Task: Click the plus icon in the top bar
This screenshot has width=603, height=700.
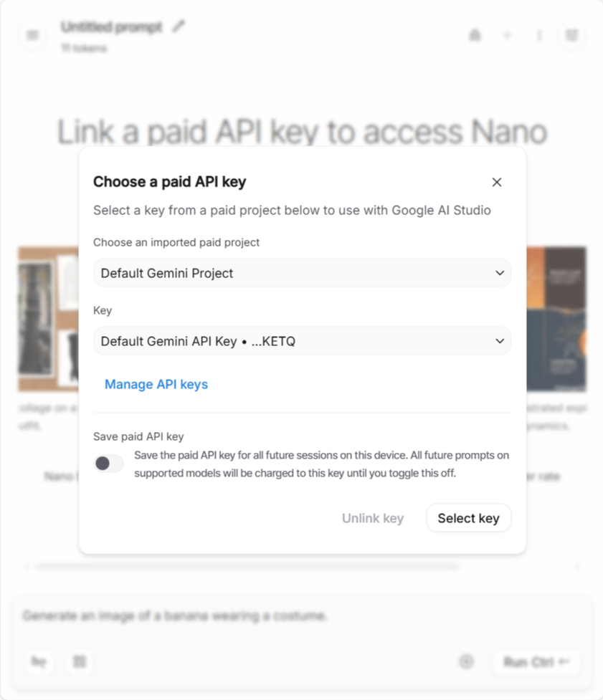Action: (x=508, y=35)
